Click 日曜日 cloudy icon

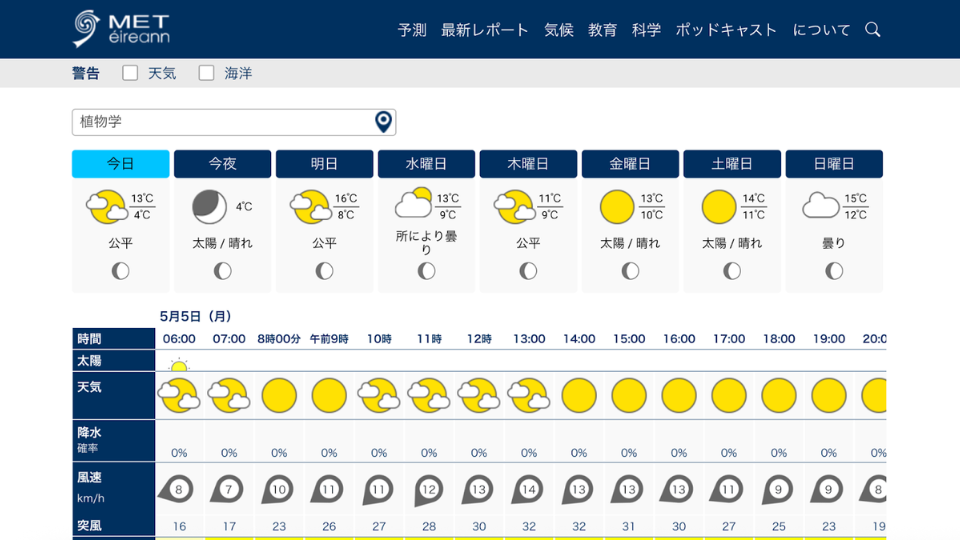point(820,206)
